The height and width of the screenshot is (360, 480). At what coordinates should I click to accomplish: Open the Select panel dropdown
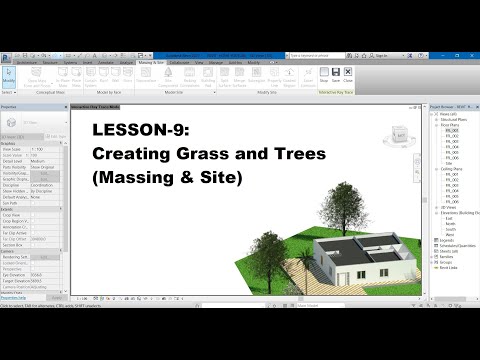pyautogui.click(x=9, y=92)
